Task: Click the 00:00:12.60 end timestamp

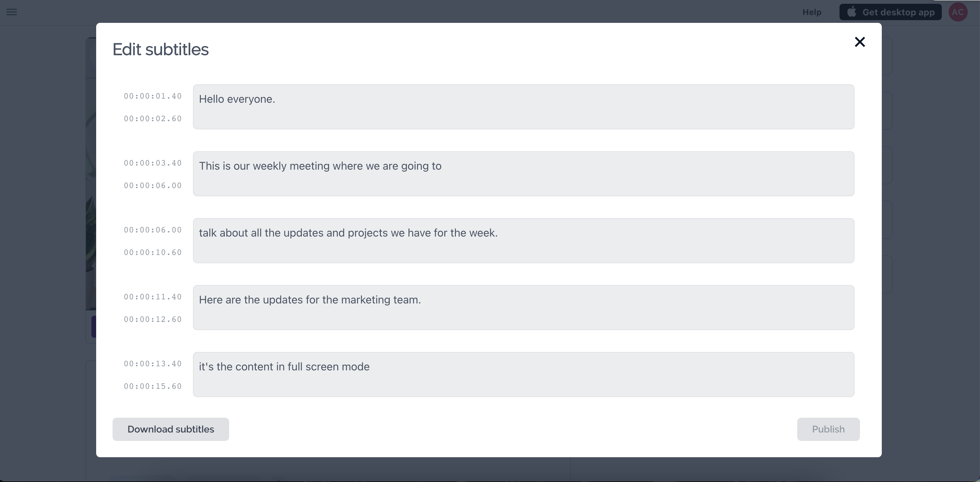Action: (152, 320)
